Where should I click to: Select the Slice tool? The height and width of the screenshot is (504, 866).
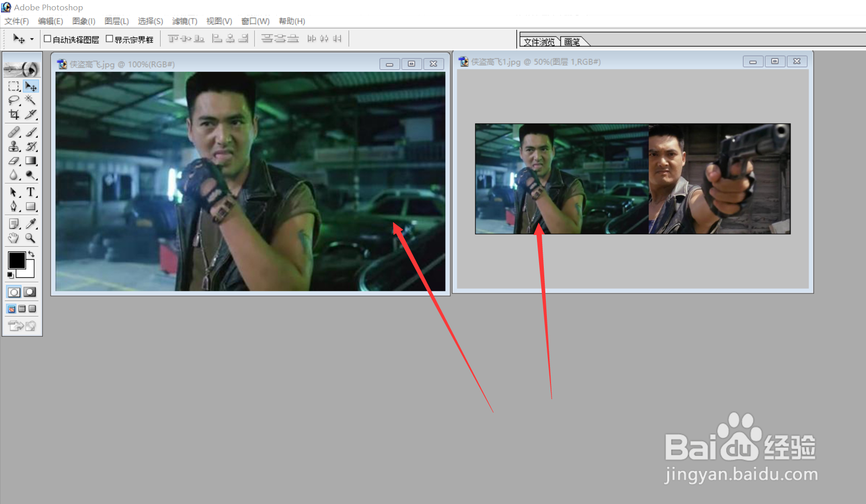31,114
